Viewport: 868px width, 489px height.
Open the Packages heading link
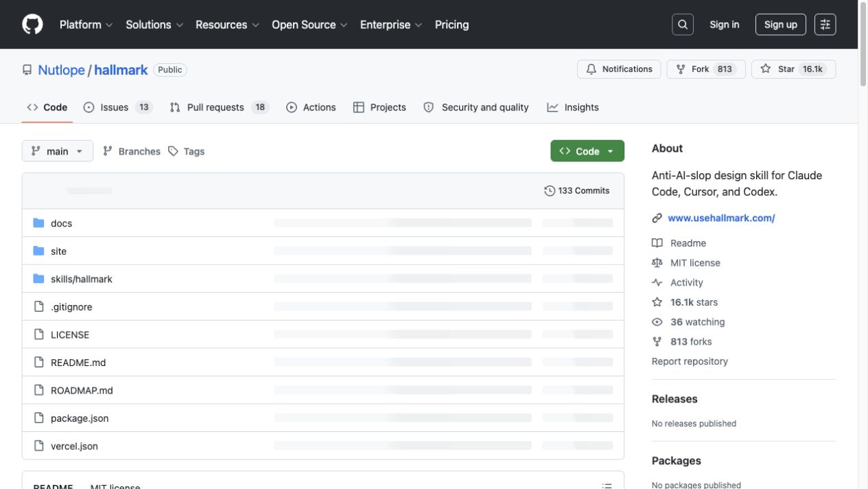click(x=677, y=461)
